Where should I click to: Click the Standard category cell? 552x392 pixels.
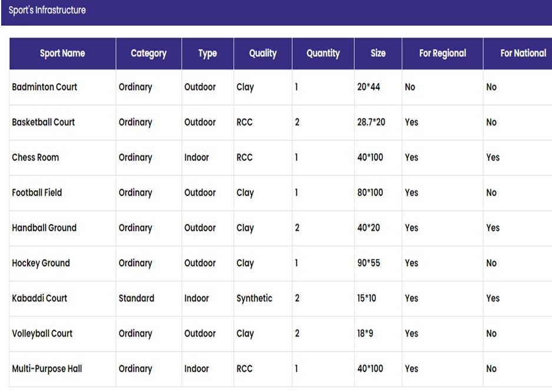[136, 298]
